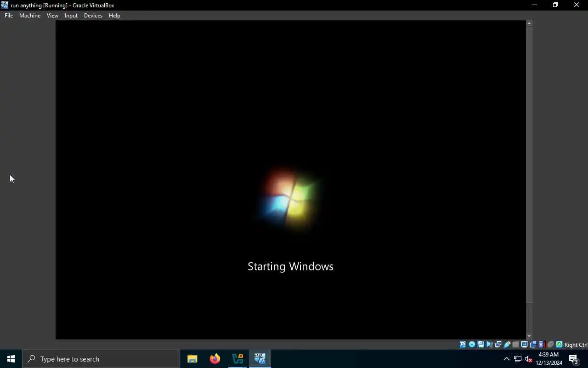Click the vertical scrollbar thumb of VM view
Screen dimensions: 588x368
[529, 165]
